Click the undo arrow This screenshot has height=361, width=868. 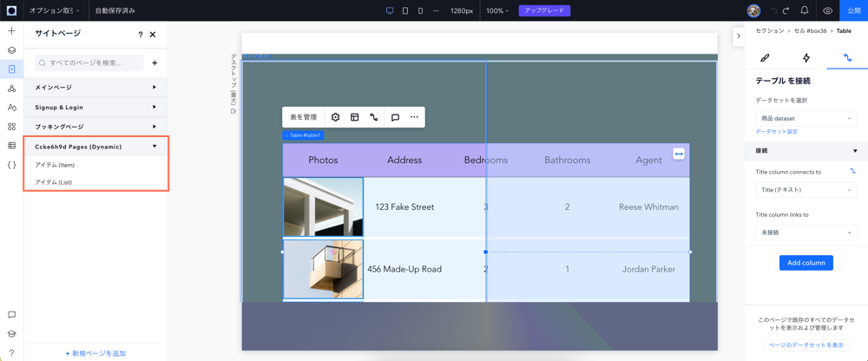coord(774,10)
